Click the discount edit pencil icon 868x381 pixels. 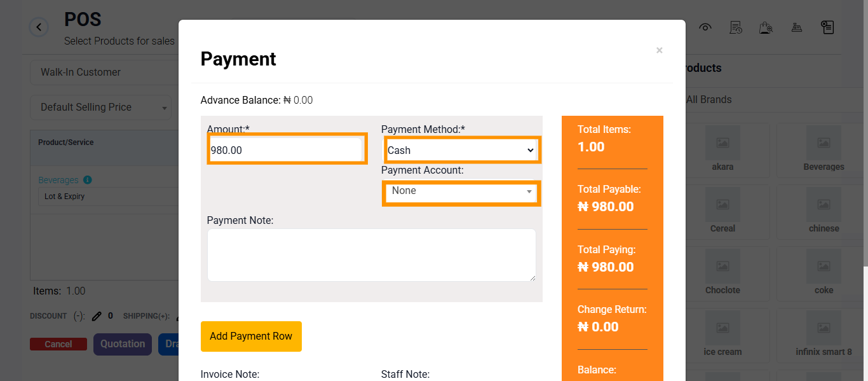97,315
